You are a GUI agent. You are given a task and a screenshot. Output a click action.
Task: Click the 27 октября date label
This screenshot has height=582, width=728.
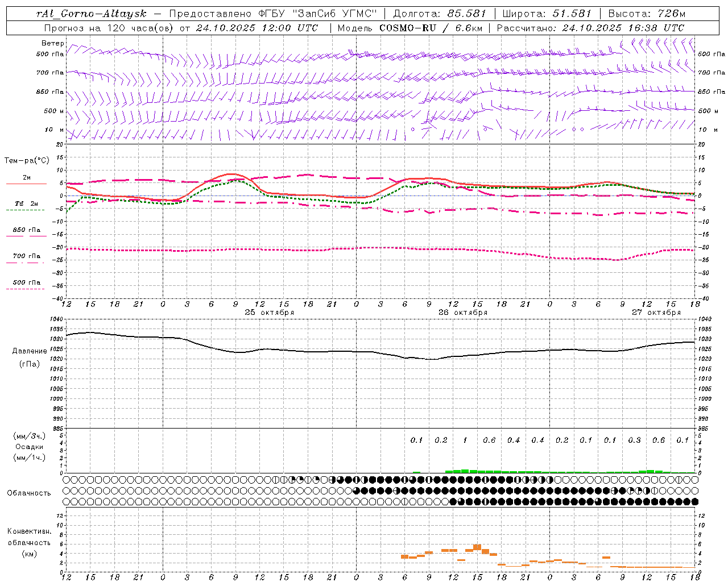tap(656, 313)
